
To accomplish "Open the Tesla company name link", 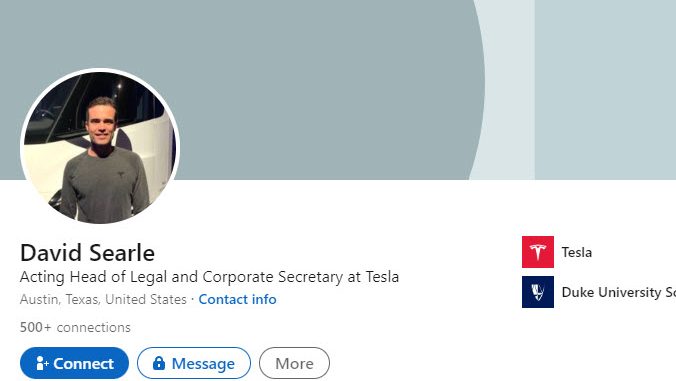I will pos(576,252).
